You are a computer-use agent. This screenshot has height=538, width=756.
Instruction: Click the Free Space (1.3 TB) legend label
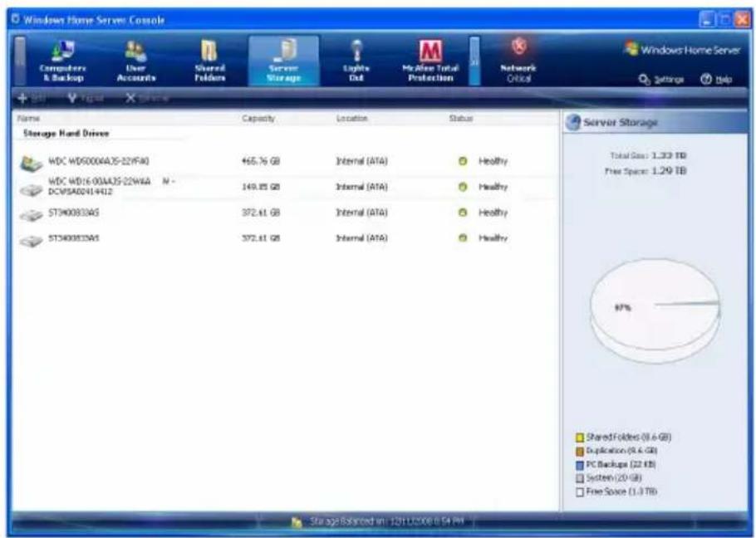pyautogui.click(x=621, y=492)
